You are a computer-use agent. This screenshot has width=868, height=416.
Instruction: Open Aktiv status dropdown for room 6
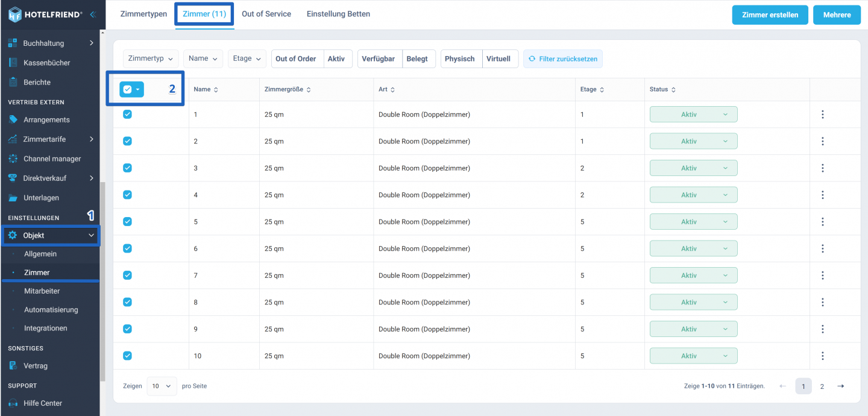click(x=693, y=248)
